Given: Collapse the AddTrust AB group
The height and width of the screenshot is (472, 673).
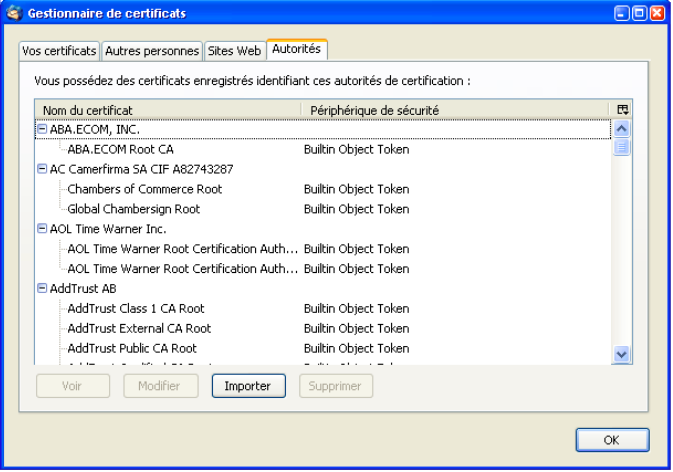Looking at the screenshot, I should 42,288.
